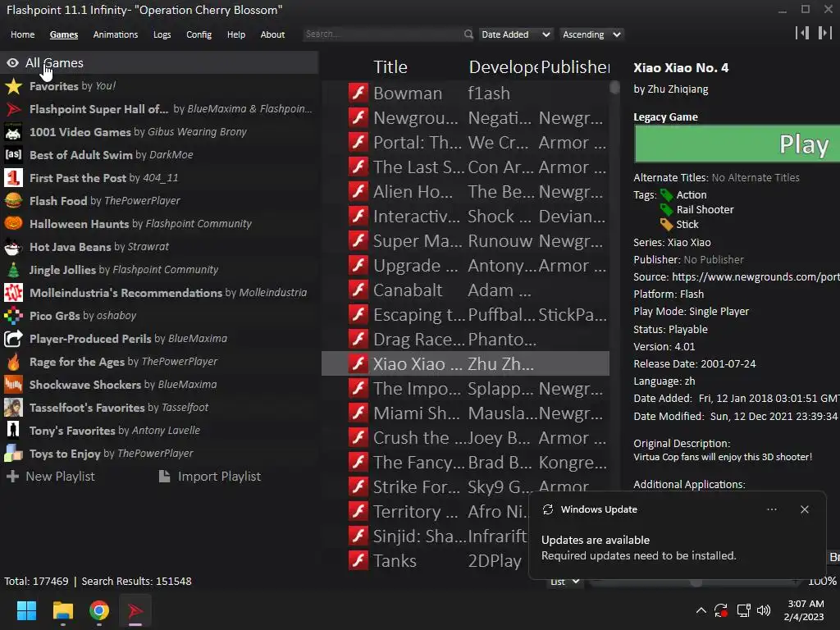This screenshot has height=630, width=840.
Task: Open the Hot Java Beans cup icon
Action: tap(13, 247)
